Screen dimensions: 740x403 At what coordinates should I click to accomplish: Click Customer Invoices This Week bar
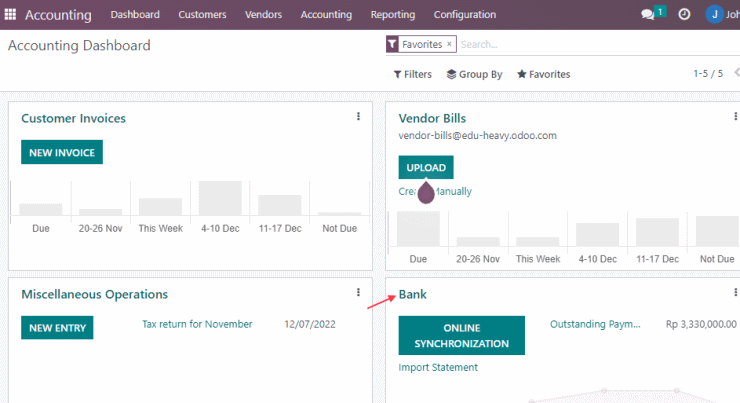click(160, 207)
